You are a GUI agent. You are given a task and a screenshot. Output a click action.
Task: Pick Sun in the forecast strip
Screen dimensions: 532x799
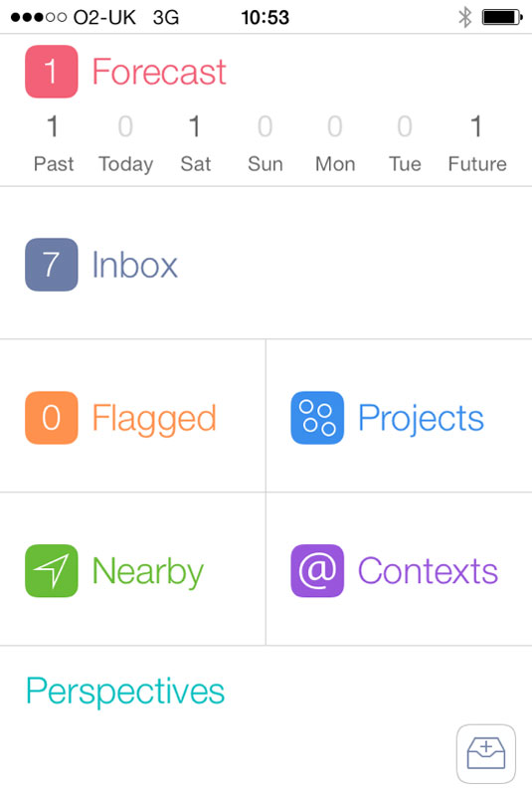pyautogui.click(x=266, y=143)
